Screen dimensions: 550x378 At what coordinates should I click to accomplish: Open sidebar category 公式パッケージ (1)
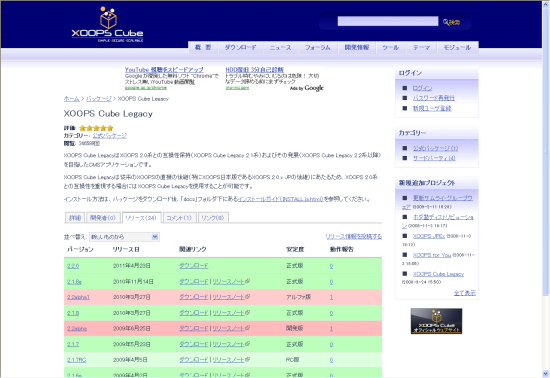(x=435, y=148)
